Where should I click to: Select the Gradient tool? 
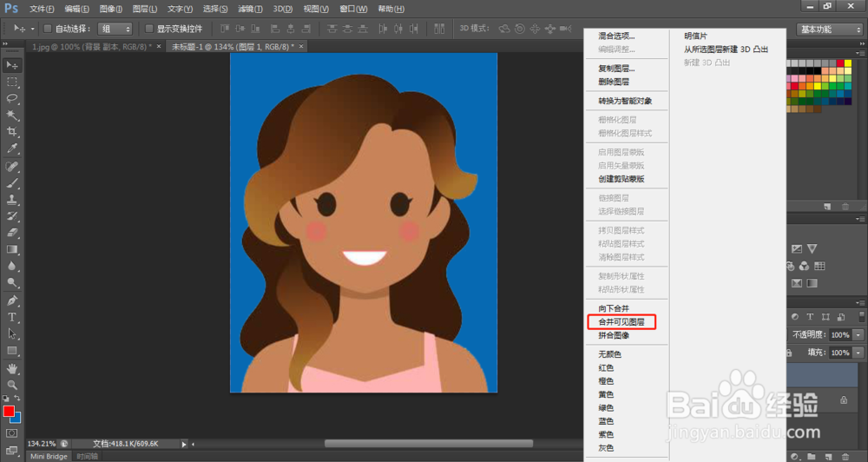(x=11, y=249)
